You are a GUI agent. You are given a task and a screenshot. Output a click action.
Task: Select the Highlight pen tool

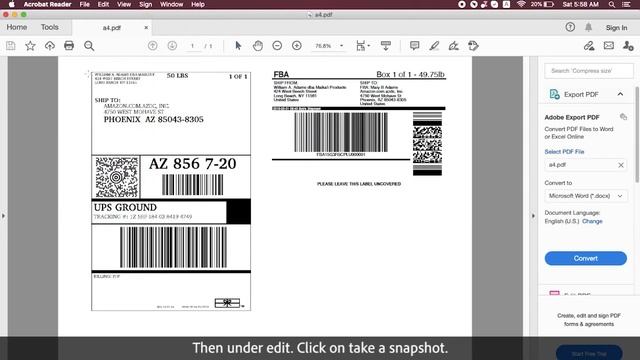point(434,46)
